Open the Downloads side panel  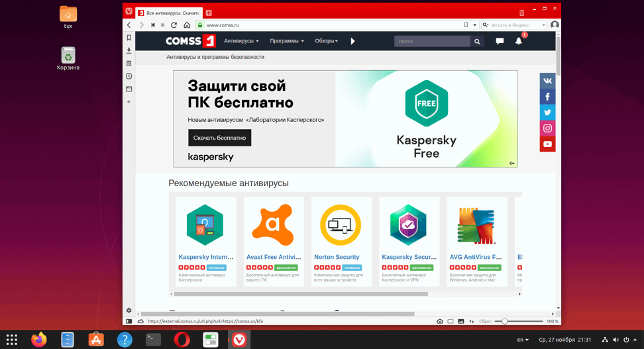pyautogui.click(x=129, y=50)
